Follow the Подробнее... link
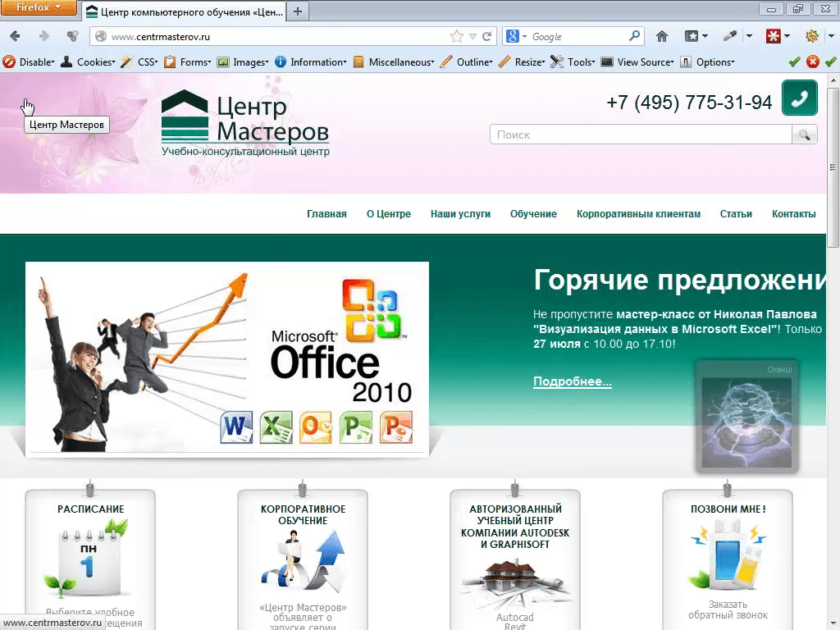The image size is (840, 630). 572,381
